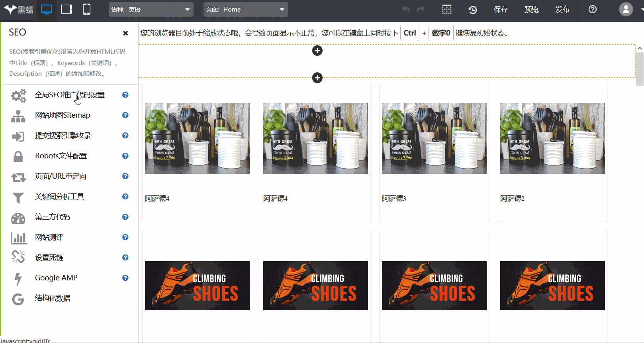644x343 pixels.
Task: Select the Google AMP lightning icon
Action: (x=18, y=278)
